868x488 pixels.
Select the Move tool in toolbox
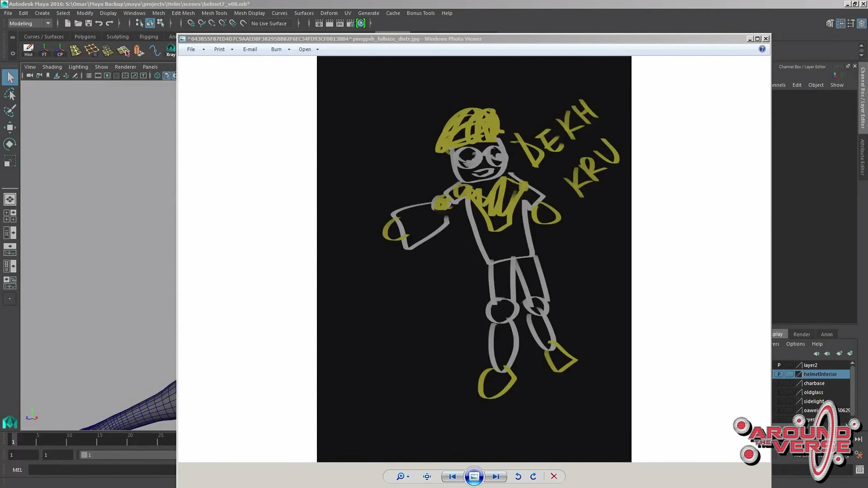point(9,127)
